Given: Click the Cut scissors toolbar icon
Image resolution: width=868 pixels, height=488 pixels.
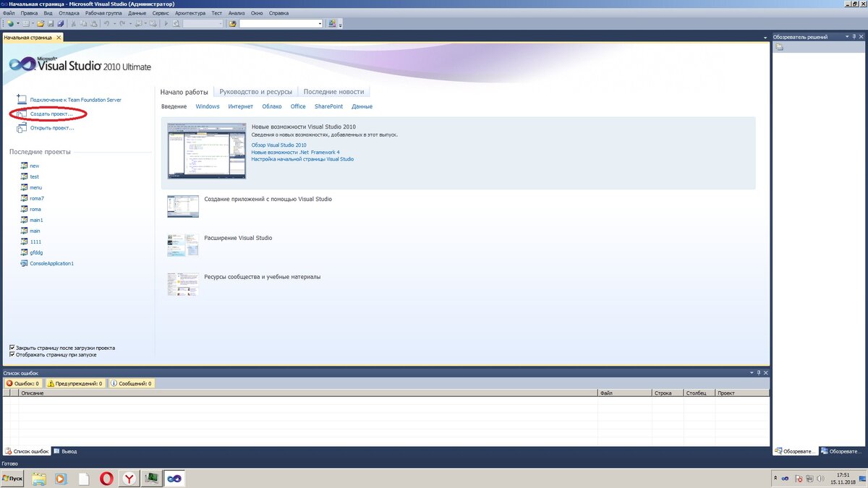Looking at the screenshot, I should point(74,23).
